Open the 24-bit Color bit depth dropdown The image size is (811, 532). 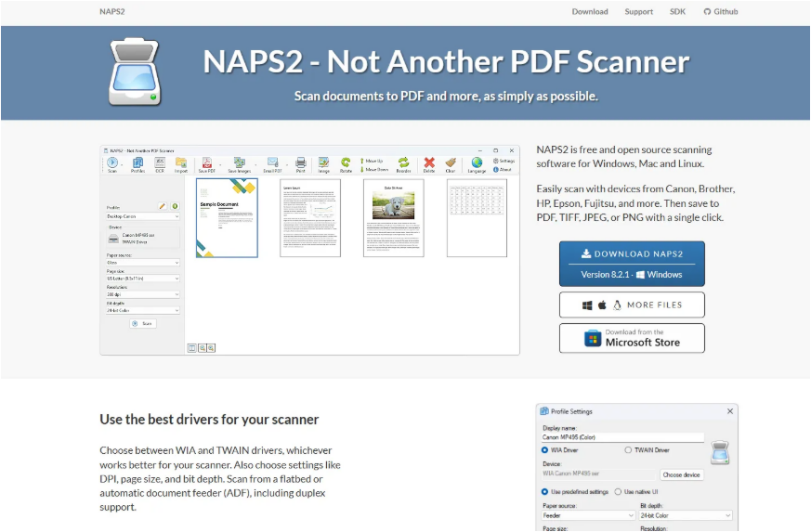[x=685, y=515]
